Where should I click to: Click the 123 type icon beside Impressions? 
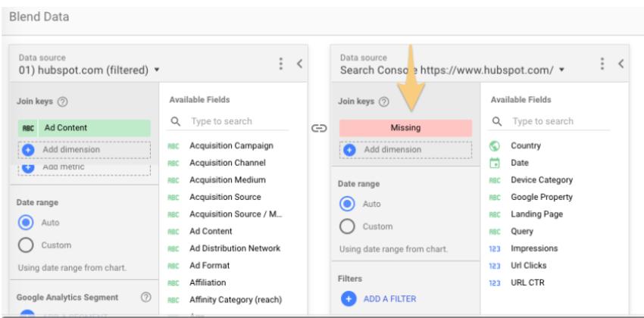pos(495,249)
